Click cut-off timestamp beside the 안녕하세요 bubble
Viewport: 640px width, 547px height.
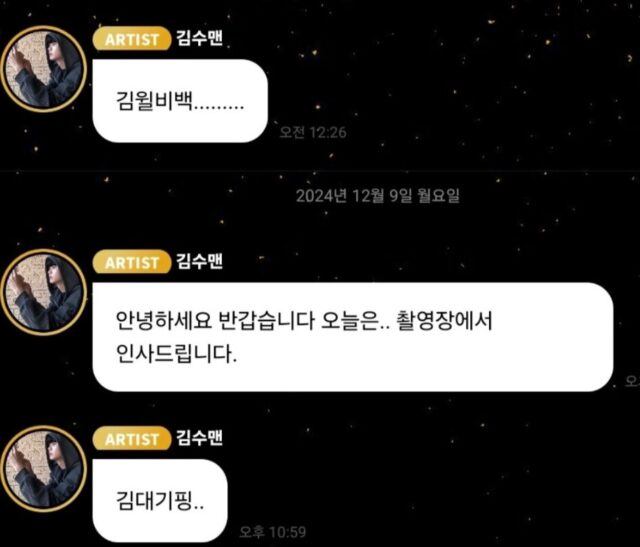632,381
